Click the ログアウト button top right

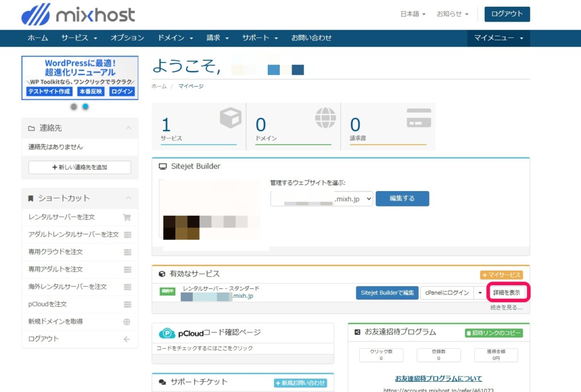(507, 14)
